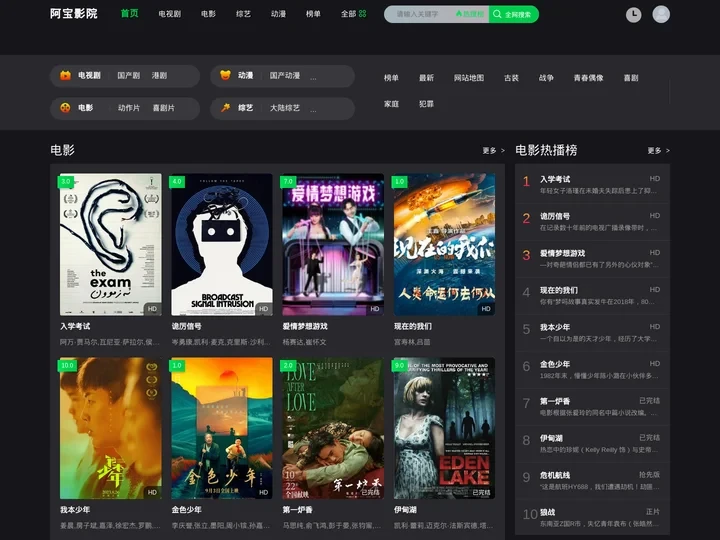Click the 喜剧 tag link

pyautogui.click(x=631, y=78)
